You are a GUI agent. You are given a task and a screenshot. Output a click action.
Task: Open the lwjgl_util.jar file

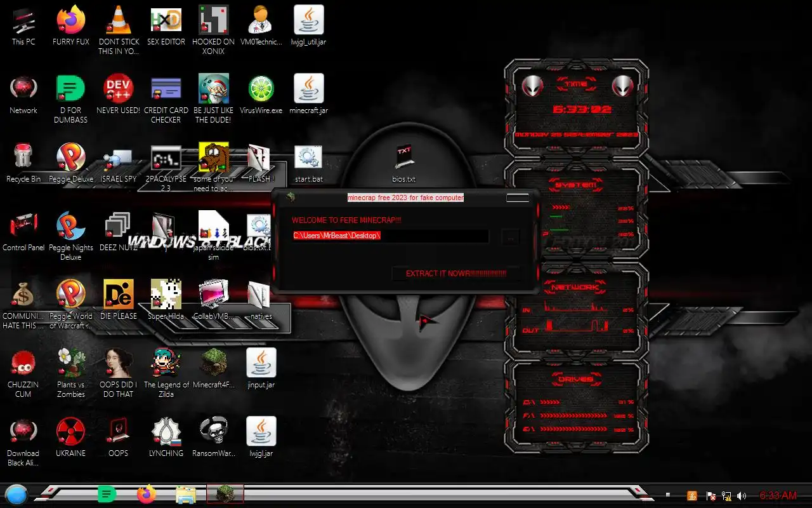(x=308, y=25)
